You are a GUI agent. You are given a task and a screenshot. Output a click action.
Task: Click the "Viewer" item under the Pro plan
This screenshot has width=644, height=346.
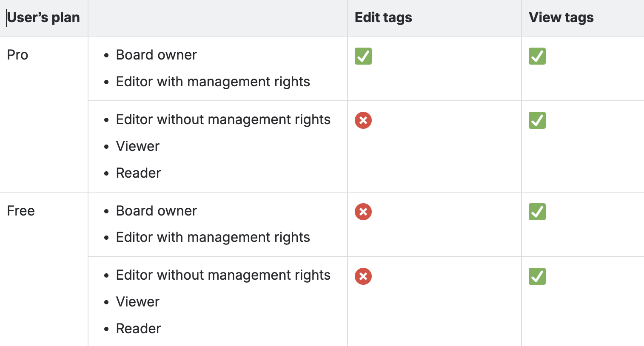137,146
